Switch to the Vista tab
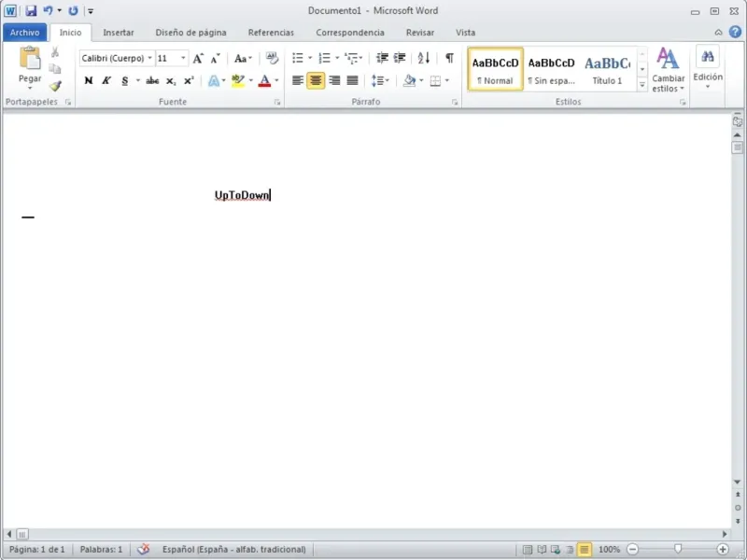This screenshot has height=560, width=747. click(465, 33)
